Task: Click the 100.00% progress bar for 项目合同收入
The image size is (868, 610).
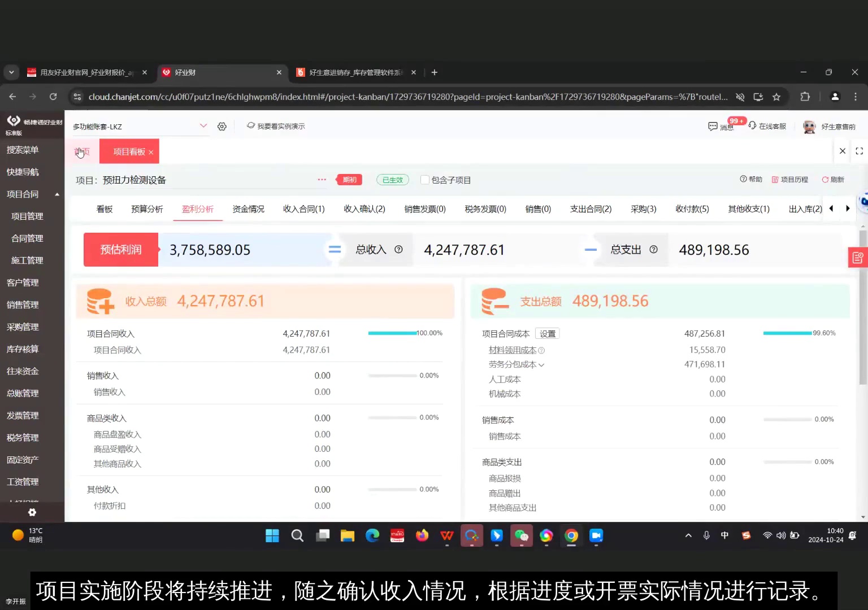Action: tap(392, 333)
